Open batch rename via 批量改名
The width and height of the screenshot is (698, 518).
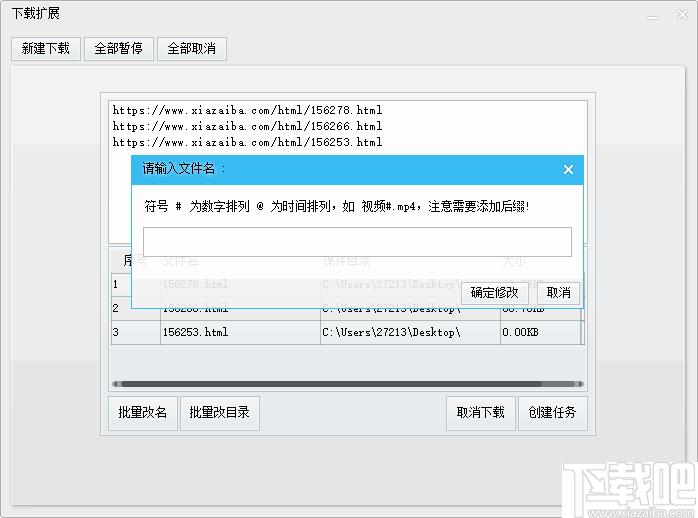143,412
